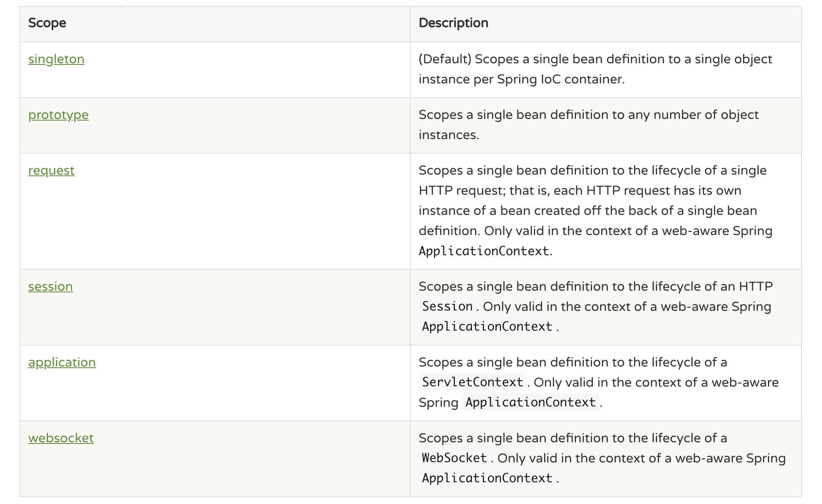The height and width of the screenshot is (504, 822).
Task: Click the WebSocket code term
Action: (x=454, y=458)
